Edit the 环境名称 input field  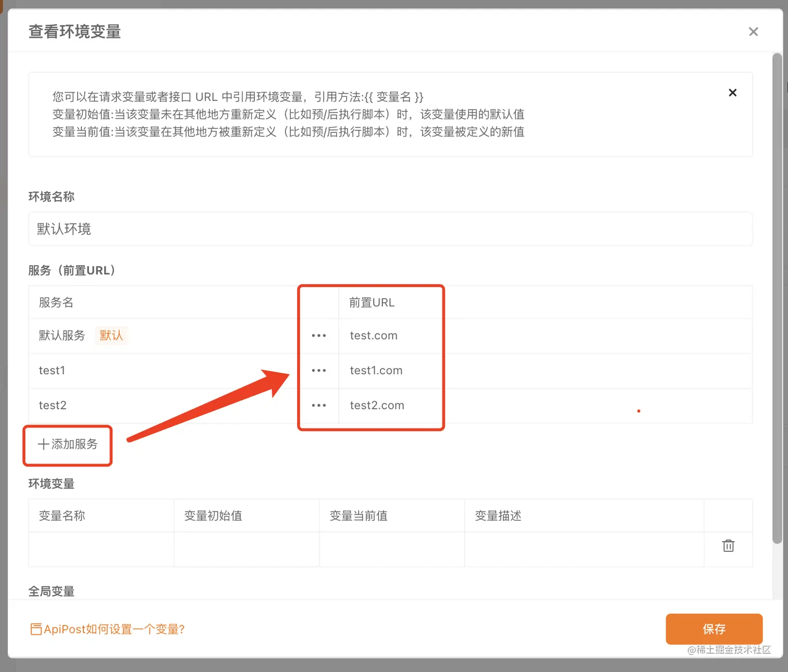coord(390,229)
